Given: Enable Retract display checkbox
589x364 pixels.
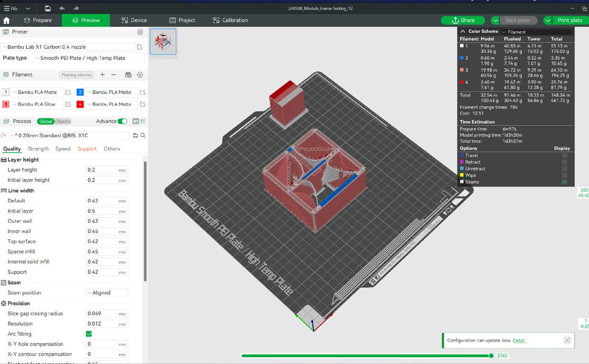Looking at the screenshot, I should [x=564, y=162].
